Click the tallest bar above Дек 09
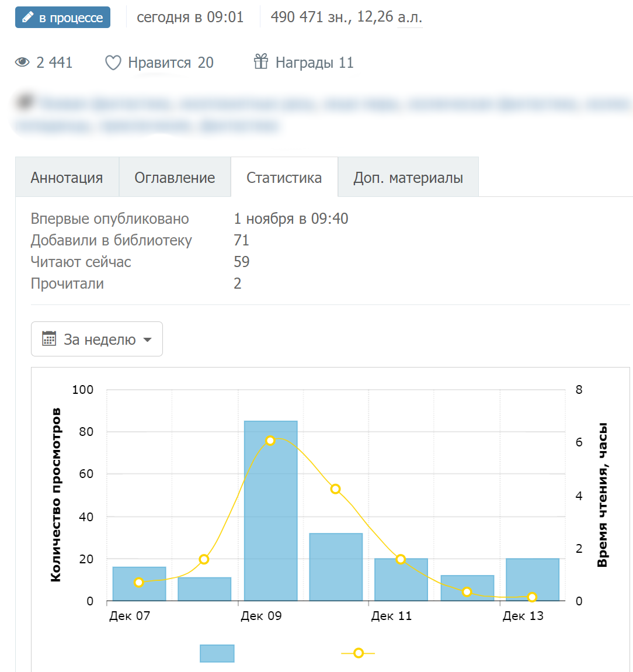Screen dimensions: 633x672 pos(270,508)
